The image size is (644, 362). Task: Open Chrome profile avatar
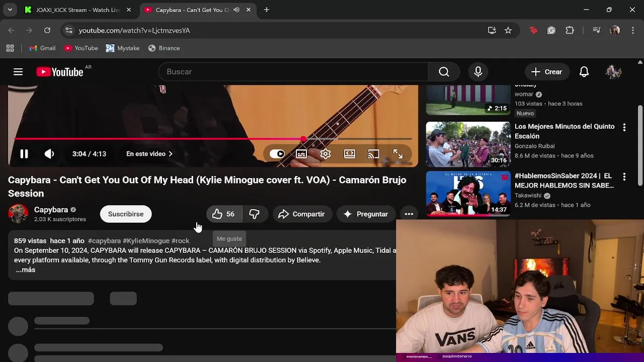point(615,31)
